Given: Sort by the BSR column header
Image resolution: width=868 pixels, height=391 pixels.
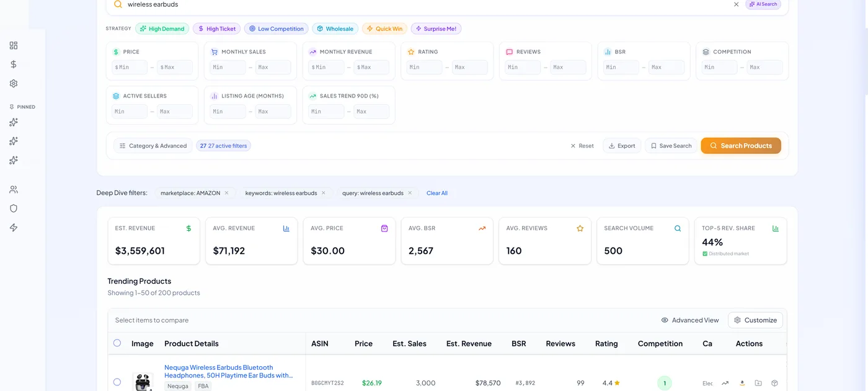Looking at the screenshot, I should pyautogui.click(x=519, y=343).
